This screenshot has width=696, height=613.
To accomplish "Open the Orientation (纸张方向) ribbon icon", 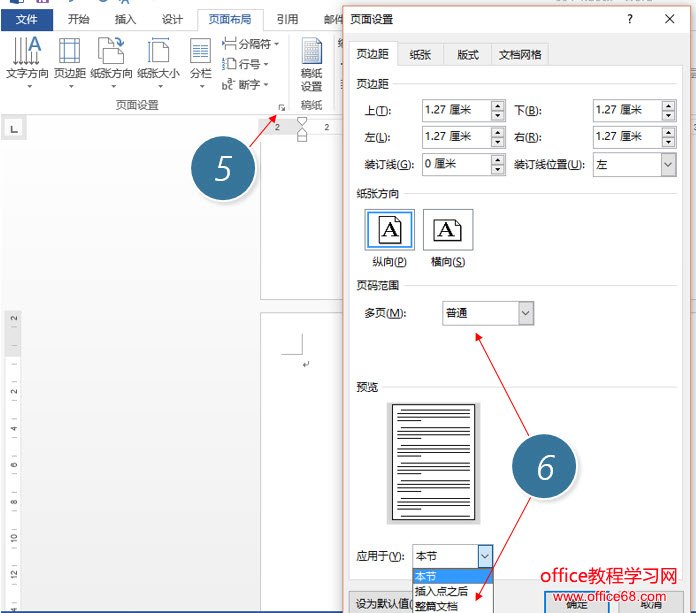I will pos(111,58).
